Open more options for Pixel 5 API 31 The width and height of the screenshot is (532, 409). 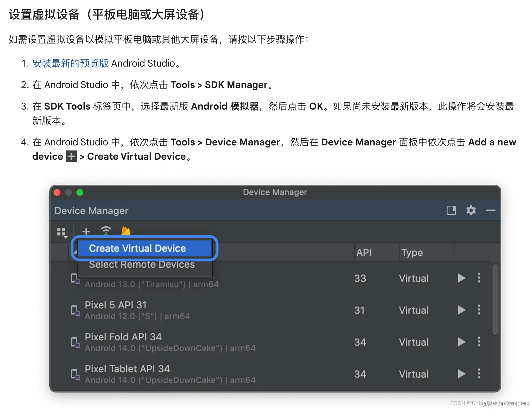(479, 310)
